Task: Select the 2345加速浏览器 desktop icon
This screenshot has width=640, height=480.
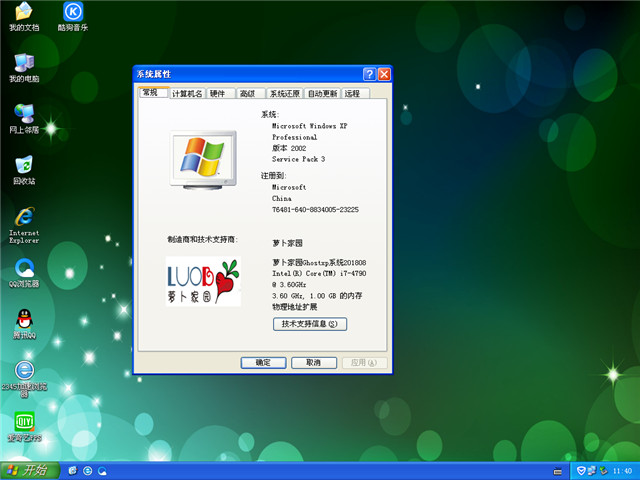Action: (24, 379)
